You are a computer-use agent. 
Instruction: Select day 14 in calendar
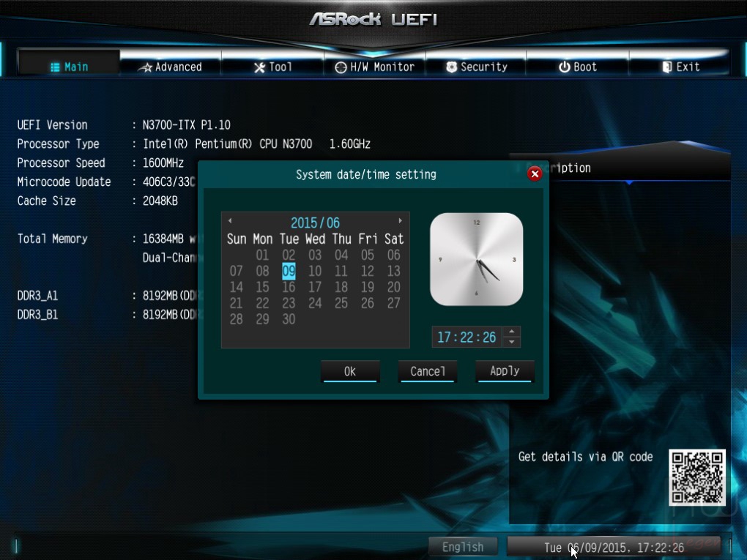(x=237, y=287)
